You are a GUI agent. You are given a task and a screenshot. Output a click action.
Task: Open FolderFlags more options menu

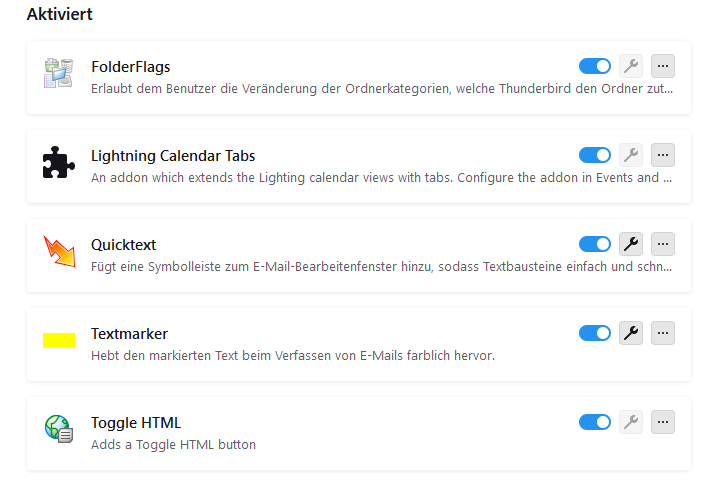(663, 66)
